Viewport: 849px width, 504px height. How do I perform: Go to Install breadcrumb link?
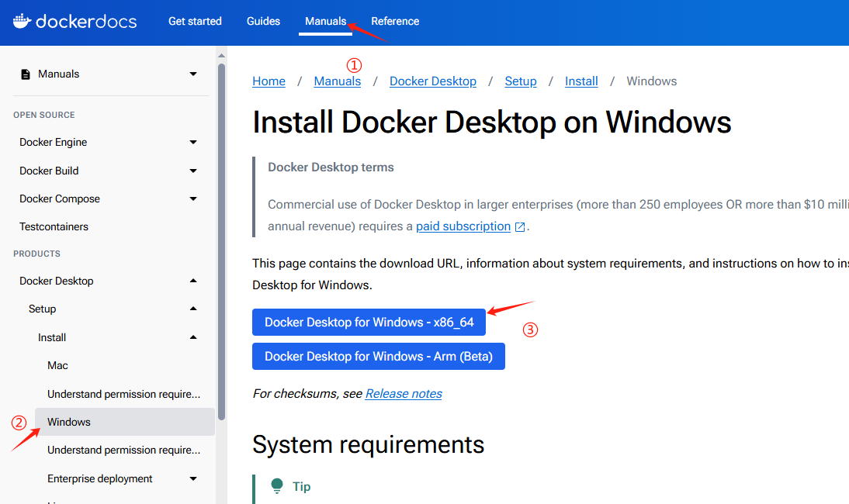[x=581, y=81]
